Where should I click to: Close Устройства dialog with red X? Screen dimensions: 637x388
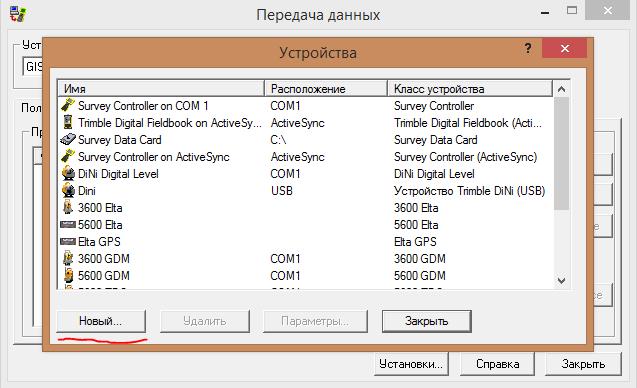(564, 48)
